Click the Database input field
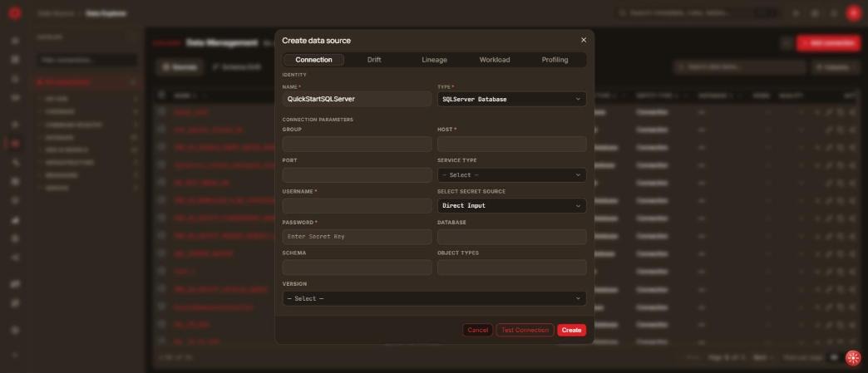Image resolution: width=868 pixels, height=373 pixels. (x=512, y=237)
